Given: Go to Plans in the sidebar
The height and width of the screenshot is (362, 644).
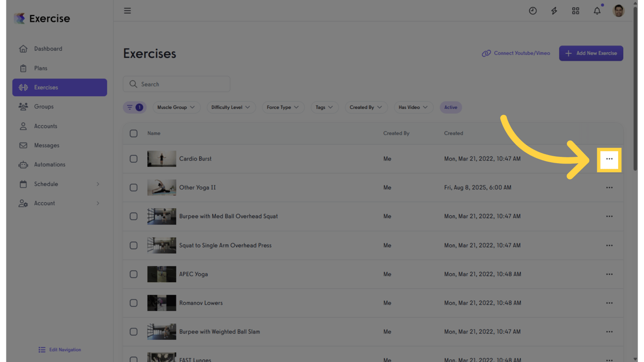Looking at the screenshot, I should tap(41, 68).
